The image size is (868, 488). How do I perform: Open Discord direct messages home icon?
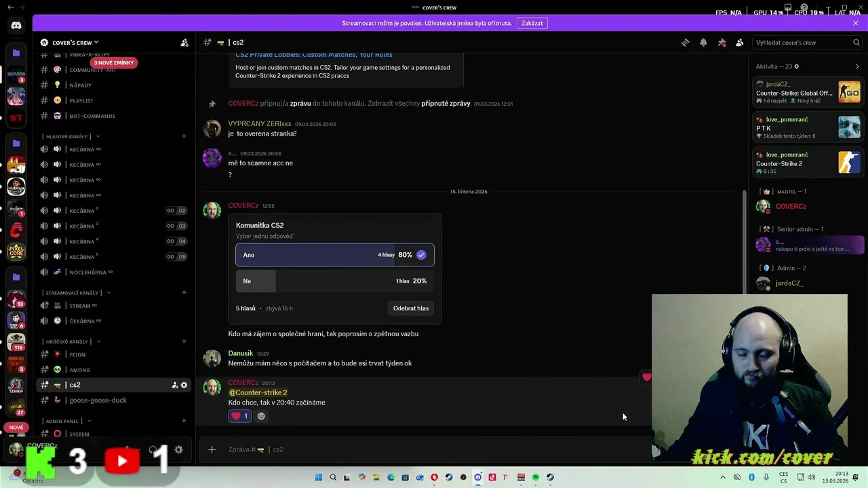point(16,25)
